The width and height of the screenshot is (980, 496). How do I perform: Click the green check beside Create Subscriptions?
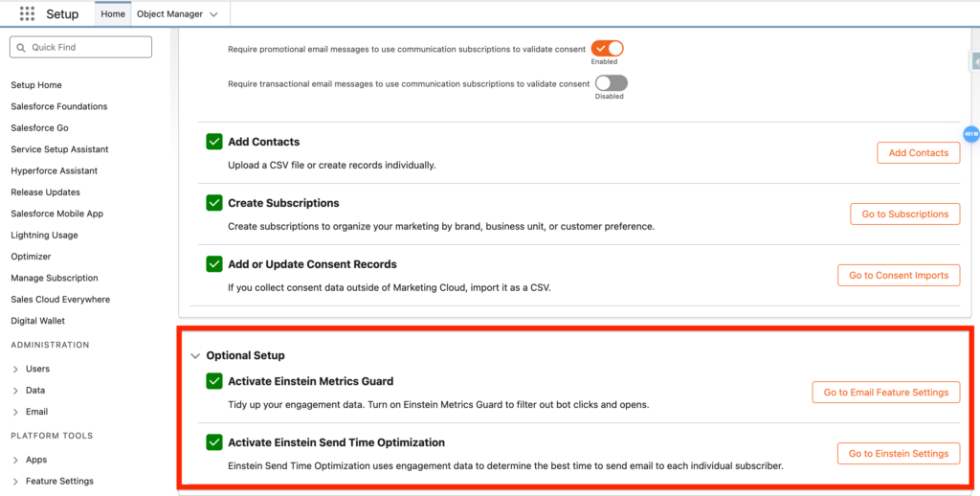[x=214, y=203]
